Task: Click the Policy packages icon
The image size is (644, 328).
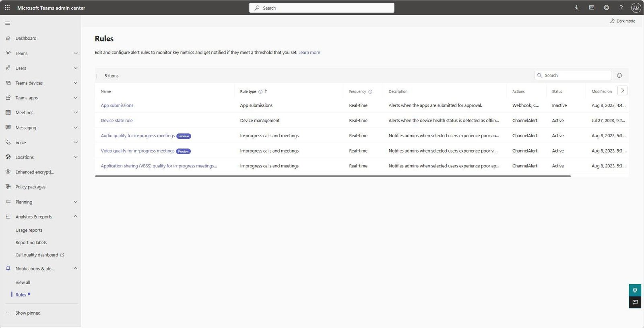Action: click(8, 187)
